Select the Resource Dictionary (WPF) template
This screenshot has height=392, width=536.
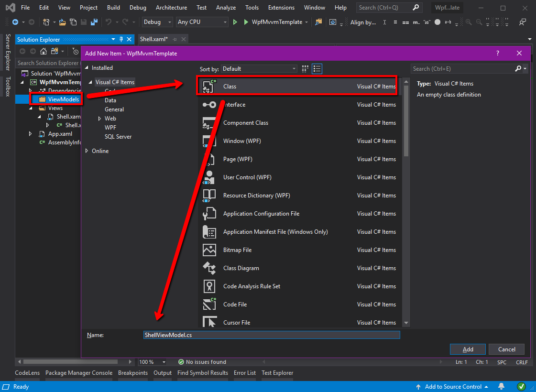point(299,195)
